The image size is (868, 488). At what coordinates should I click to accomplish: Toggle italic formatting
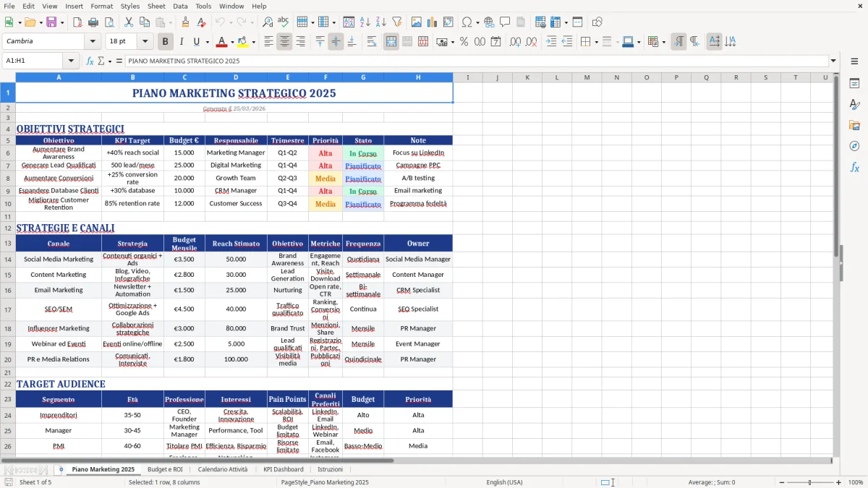click(181, 41)
